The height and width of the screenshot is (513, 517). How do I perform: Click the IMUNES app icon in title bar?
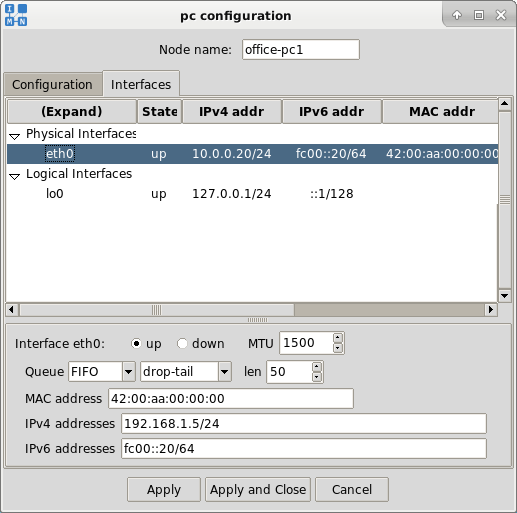coord(16,15)
